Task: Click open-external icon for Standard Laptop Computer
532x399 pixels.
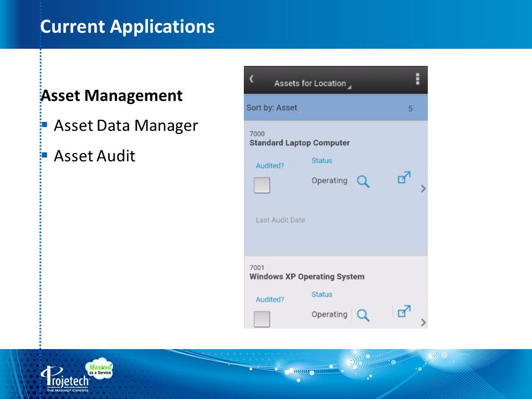Action: 404,177
